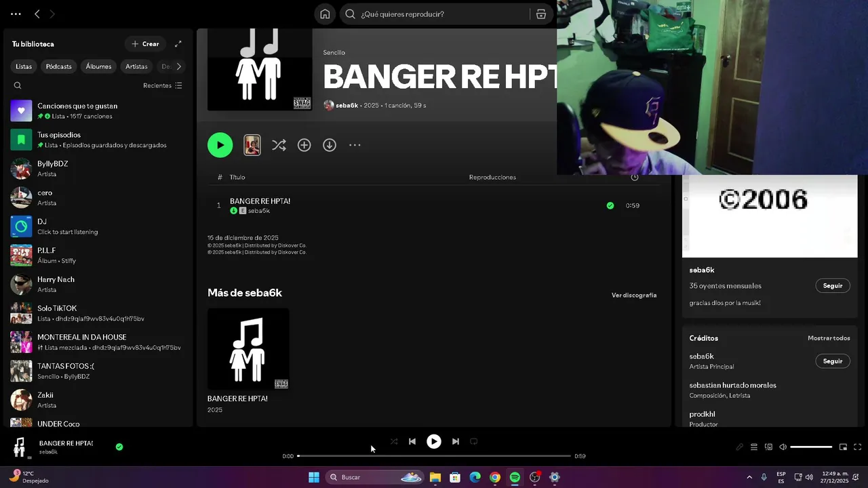
Task: Click Mostrar todos in Créditos
Action: (829, 338)
